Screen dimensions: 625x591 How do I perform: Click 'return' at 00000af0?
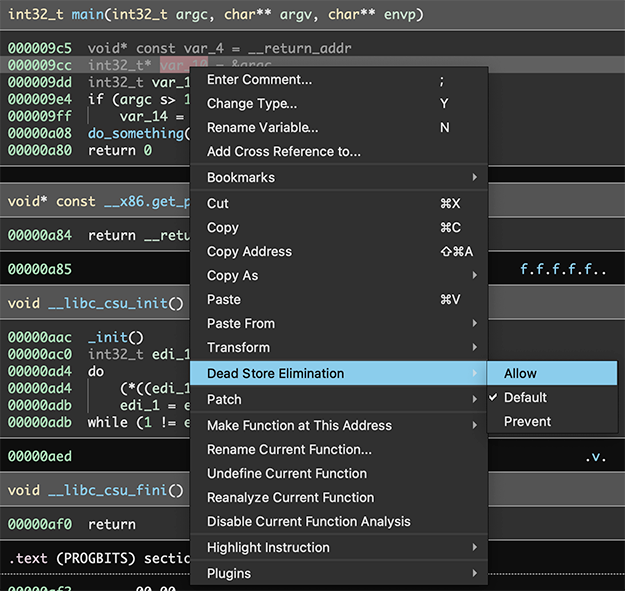112,524
